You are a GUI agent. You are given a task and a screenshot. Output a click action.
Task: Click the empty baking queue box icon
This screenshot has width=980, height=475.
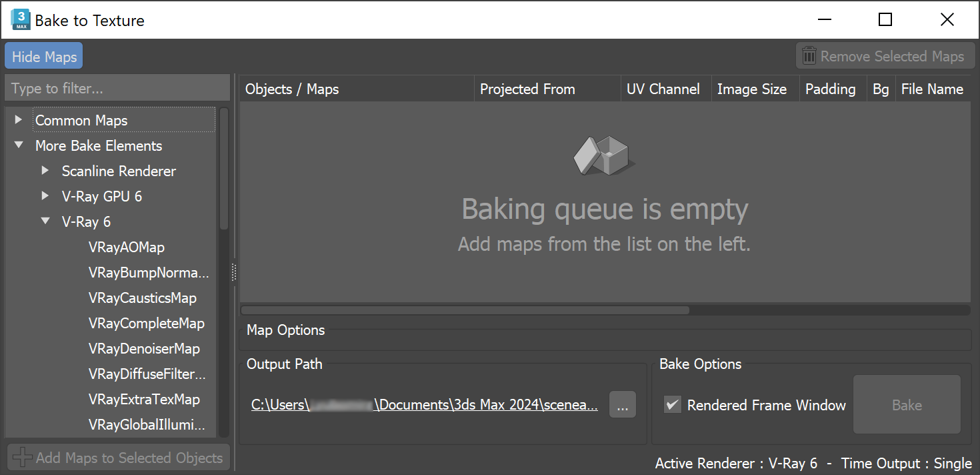[604, 155]
